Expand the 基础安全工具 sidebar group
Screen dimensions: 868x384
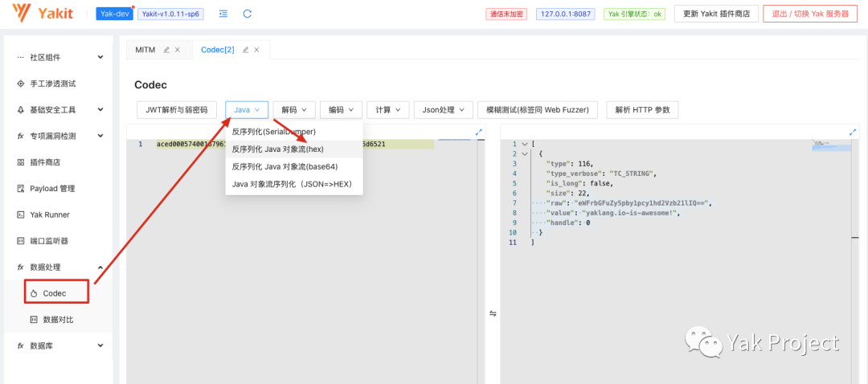(x=100, y=109)
